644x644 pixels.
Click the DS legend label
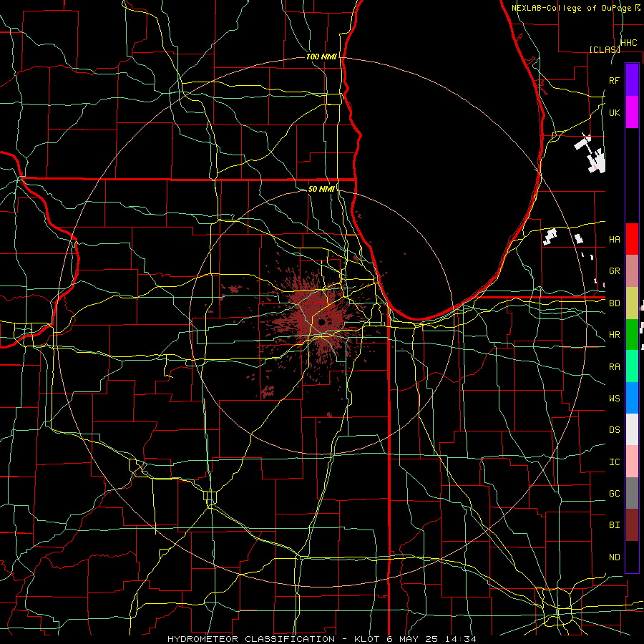614,429
